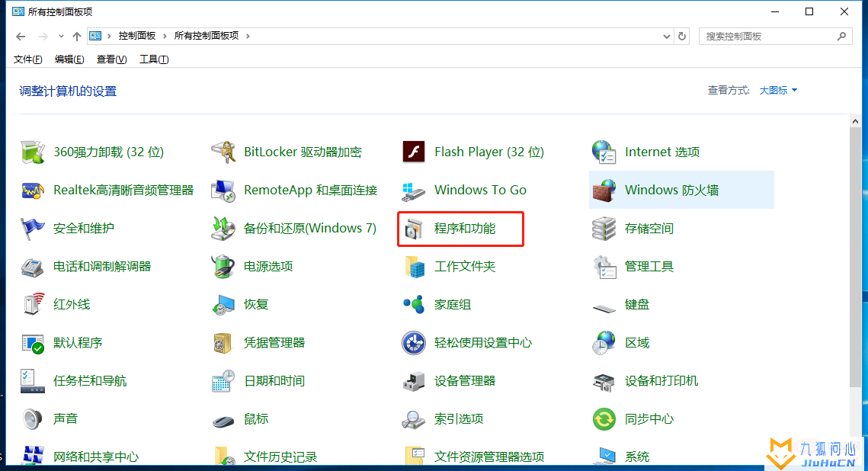Screen dimensions: 868x471
Task: Open the 区域 globe-clock icon
Action: tap(604, 343)
